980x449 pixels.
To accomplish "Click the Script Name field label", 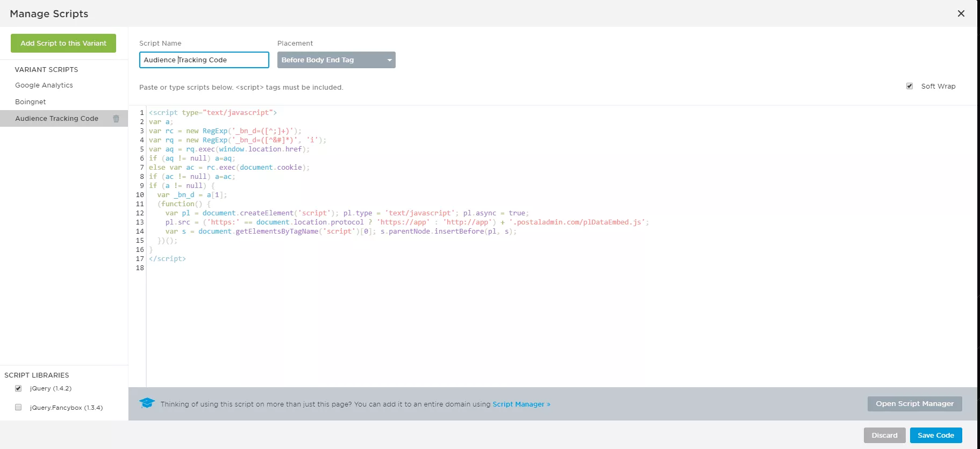I will 160,44.
